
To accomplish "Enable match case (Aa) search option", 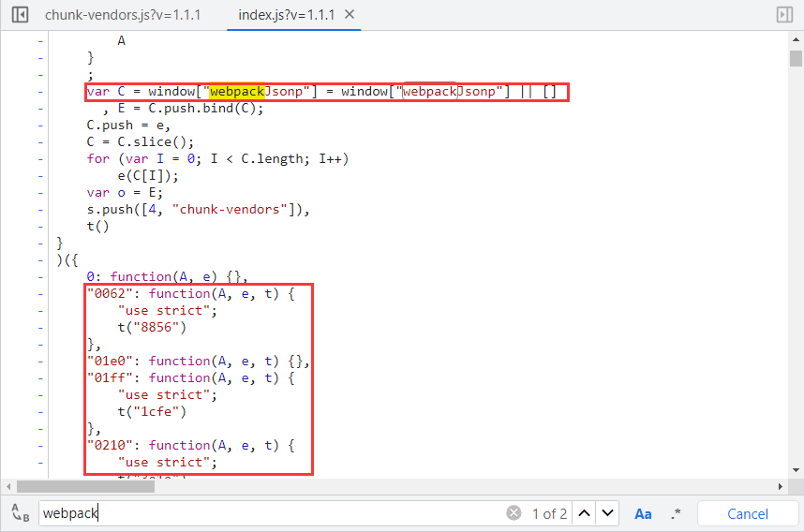I will (643, 513).
